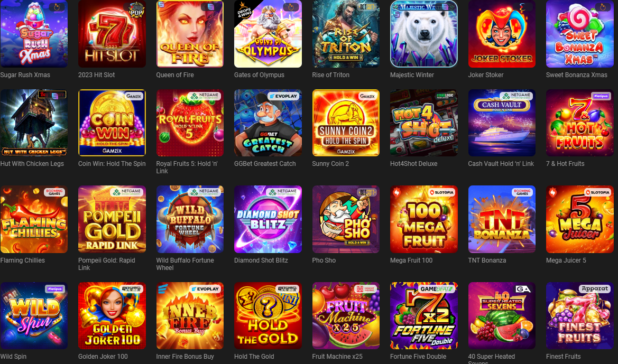Select the Queen of Fire game image
This screenshot has width=618, height=364.
tap(190, 34)
